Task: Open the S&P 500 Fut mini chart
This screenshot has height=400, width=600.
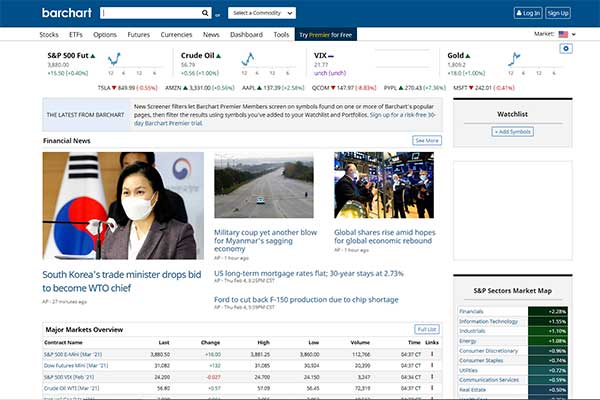Action: pos(134,63)
